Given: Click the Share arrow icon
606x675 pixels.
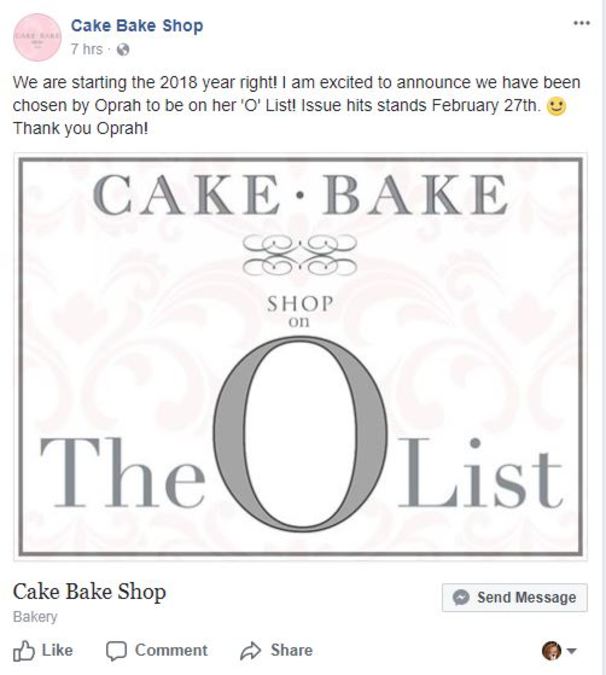Looking at the screenshot, I should 251,651.
